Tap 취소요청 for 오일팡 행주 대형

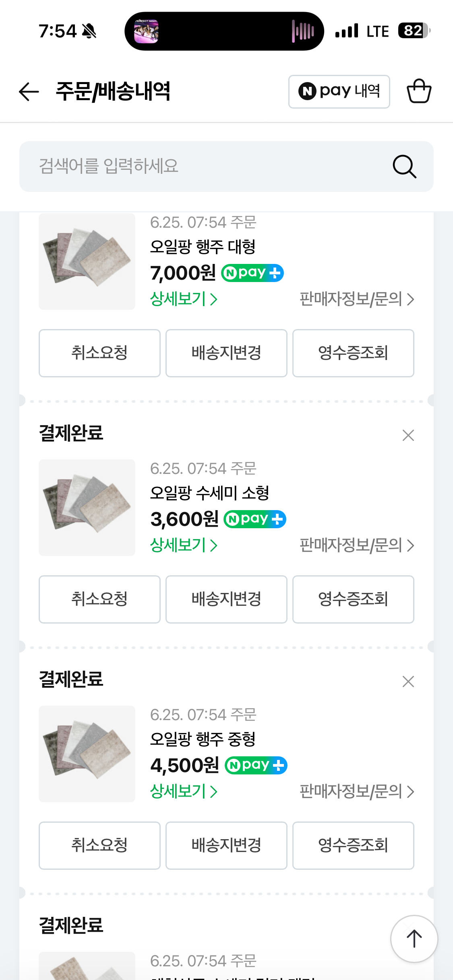[99, 353]
